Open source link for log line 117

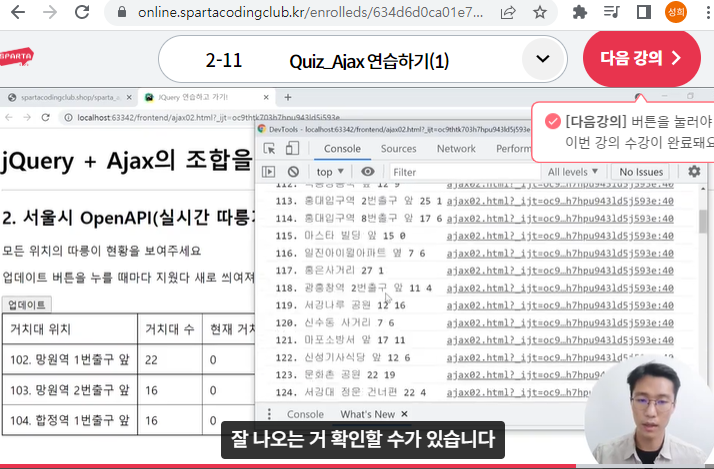click(560, 270)
